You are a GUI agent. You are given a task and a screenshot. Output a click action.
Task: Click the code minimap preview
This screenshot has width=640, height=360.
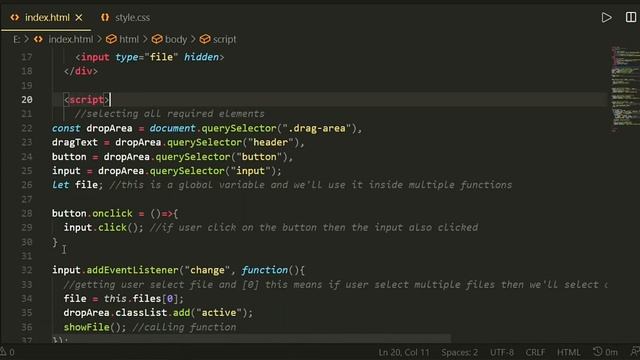pos(625,89)
